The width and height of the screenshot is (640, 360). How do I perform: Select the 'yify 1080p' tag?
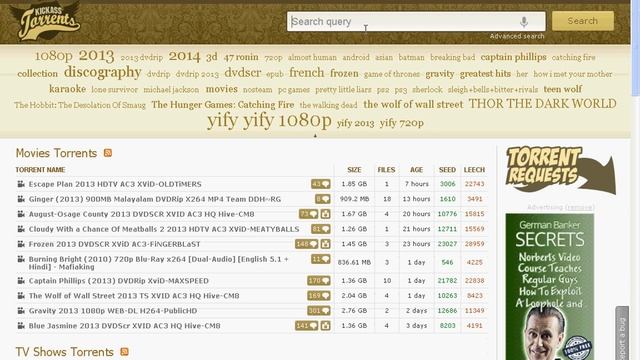click(x=287, y=121)
